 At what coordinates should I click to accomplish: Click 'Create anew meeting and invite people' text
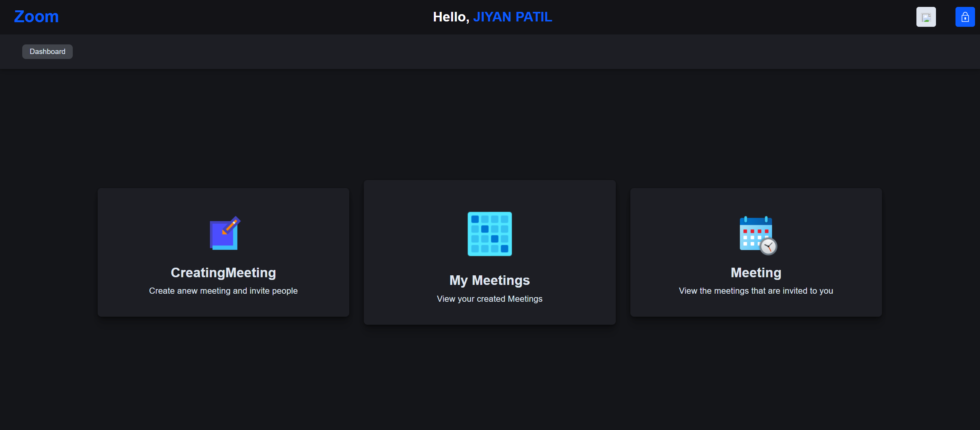(223, 291)
